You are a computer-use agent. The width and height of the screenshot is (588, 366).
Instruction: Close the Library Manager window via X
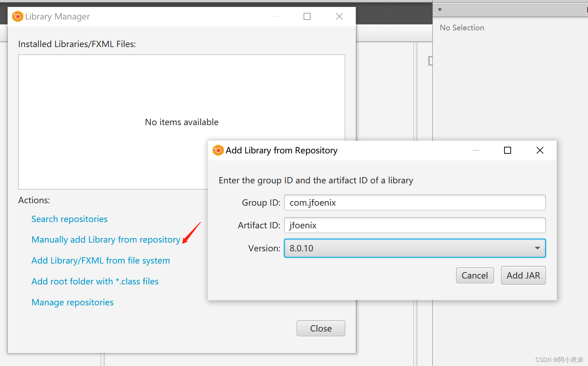[339, 16]
